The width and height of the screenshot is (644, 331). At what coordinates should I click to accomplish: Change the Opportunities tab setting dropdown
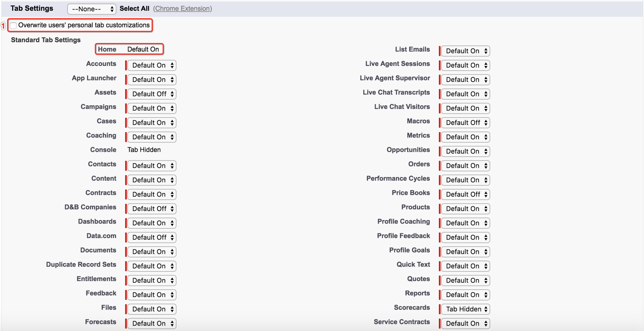[x=465, y=151]
